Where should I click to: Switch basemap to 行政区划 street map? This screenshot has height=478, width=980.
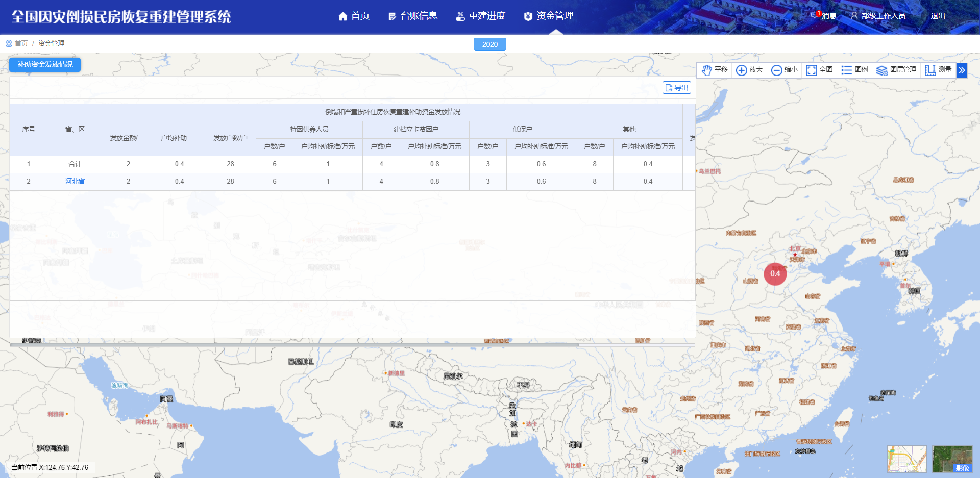click(908, 458)
